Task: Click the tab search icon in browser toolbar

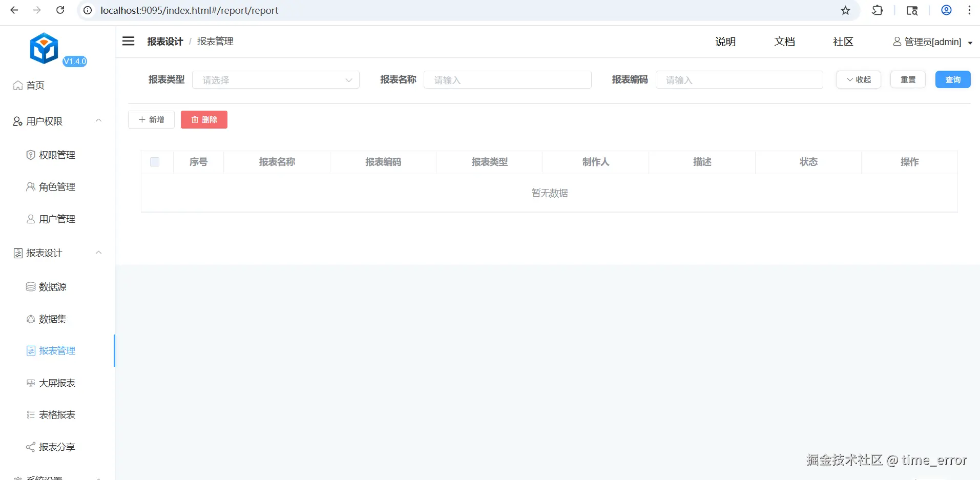Action: click(912, 10)
